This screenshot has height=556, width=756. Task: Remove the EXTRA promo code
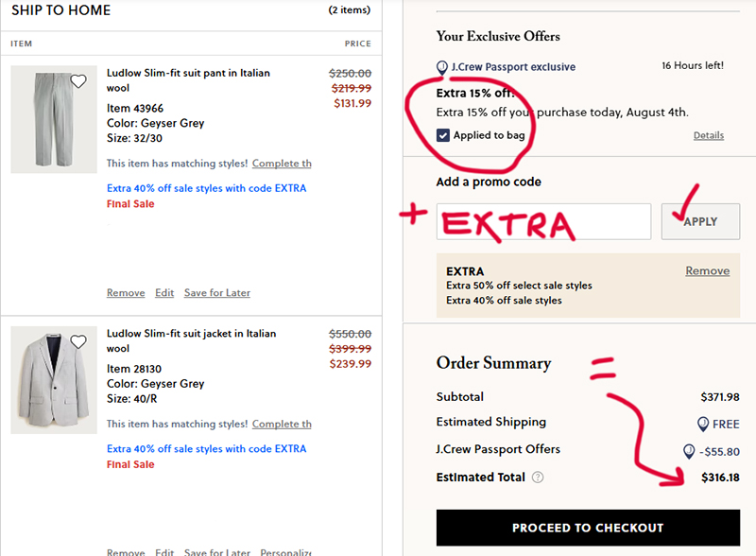coord(707,270)
